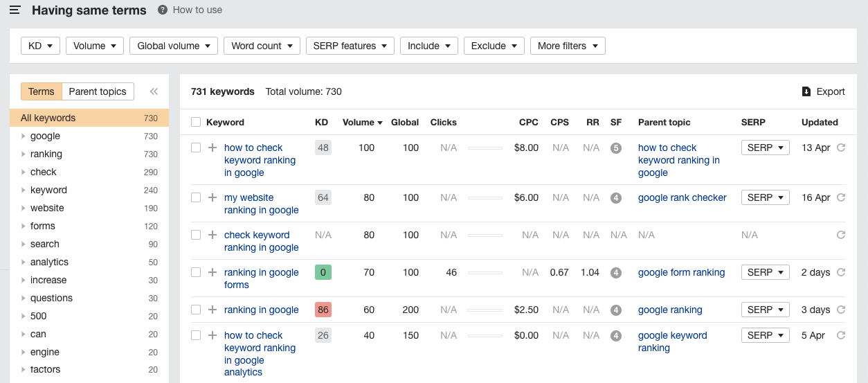Screen dimensions: 868x383
Task: Refresh 'check keyword ranking in google' row data
Action: pyautogui.click(x=841, y=235)
